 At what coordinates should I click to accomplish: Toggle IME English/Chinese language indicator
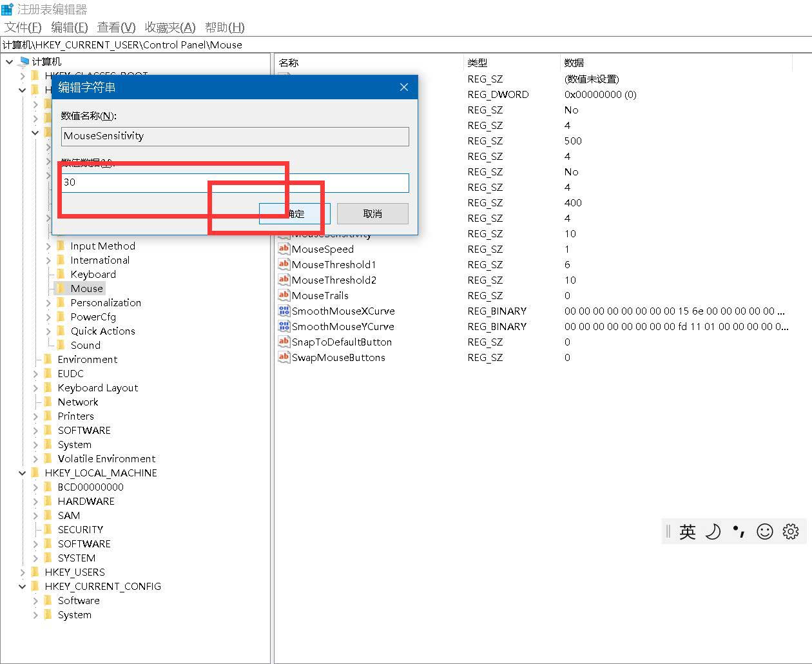click(x=687, y=532)
